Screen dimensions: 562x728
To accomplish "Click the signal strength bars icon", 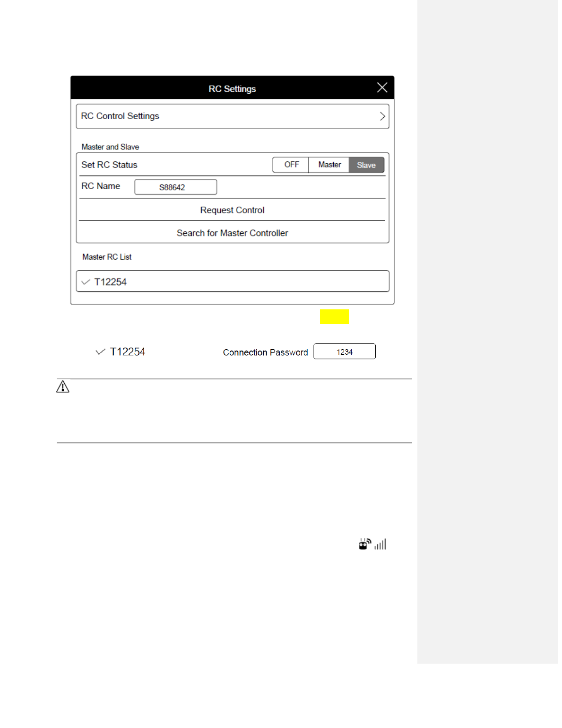I will coord(380,544).
